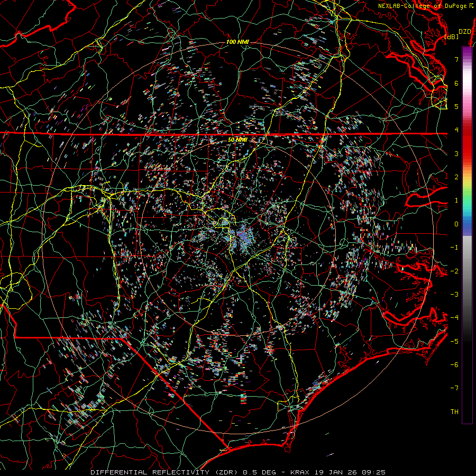Click the 3 value on the color scale
This screenshot has width=476, height=476.
456,153
